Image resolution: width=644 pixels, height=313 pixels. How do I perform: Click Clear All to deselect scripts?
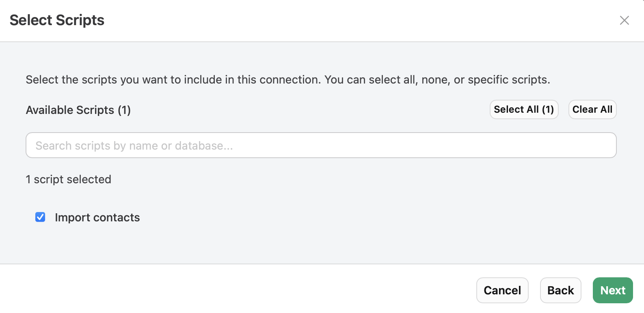point(592,109)
